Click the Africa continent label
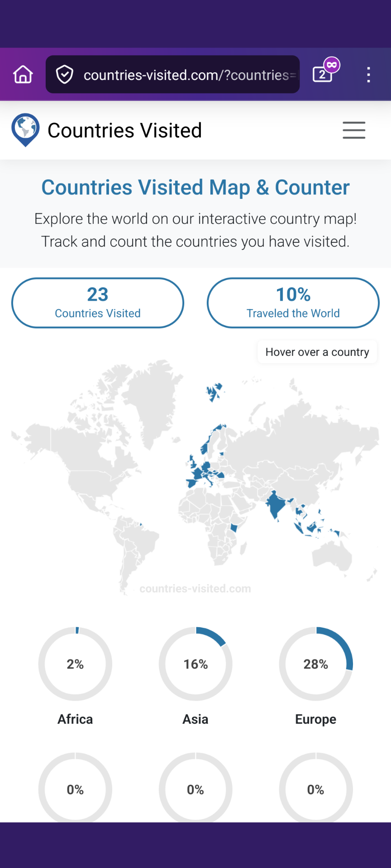Image resolution: width=391 pixels, height=868 pixels. click(x=75, y=719)
